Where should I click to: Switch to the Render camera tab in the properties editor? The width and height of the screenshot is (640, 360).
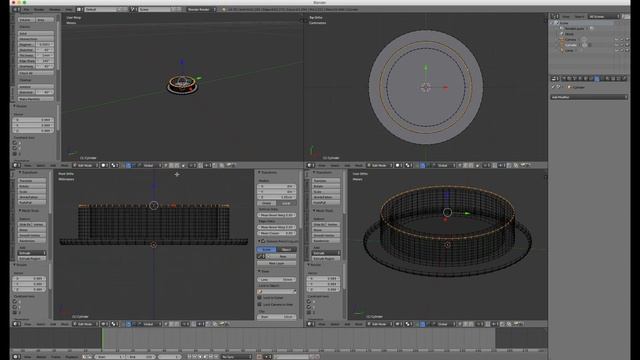(x=564, y=78)
